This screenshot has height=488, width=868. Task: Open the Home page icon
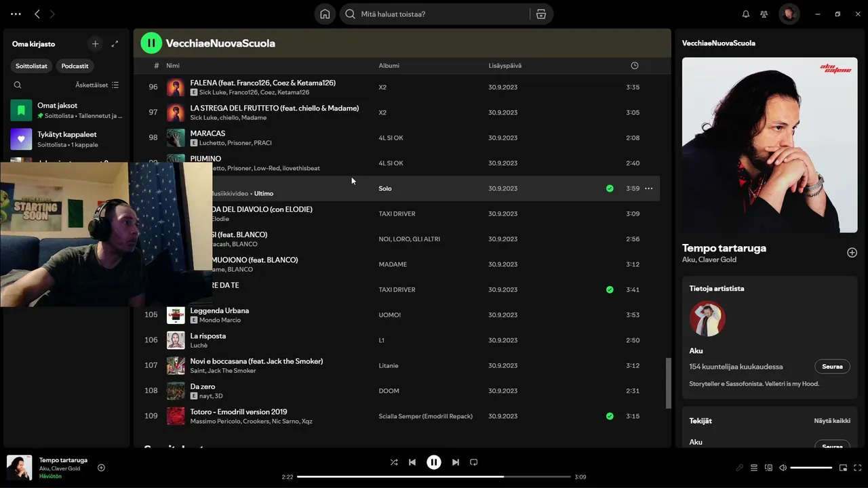(325, 14)
